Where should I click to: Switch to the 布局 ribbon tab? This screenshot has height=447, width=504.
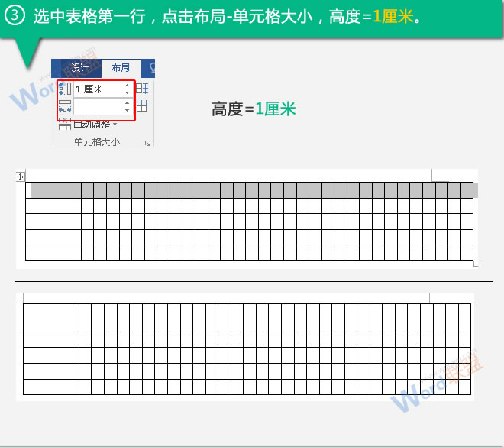point(121,68)
